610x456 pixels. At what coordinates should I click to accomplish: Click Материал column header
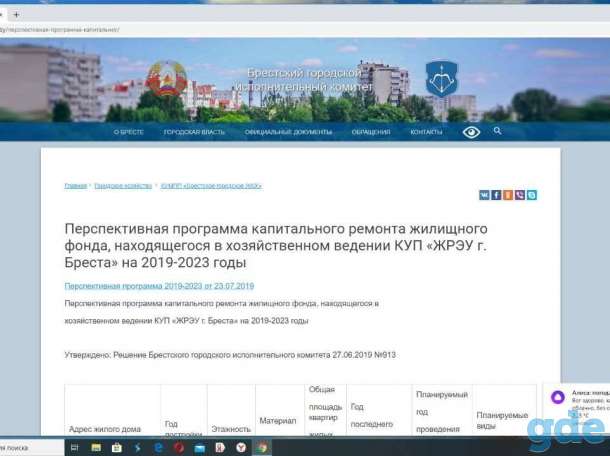pyautogui.click(x=278, y=421)
